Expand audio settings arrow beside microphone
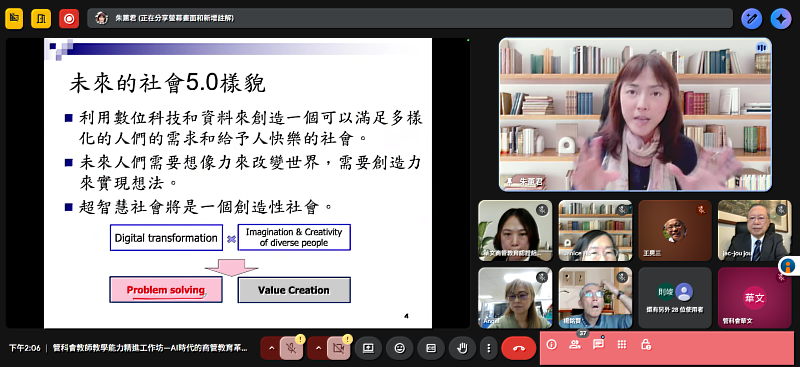 click(x=271, y=348)
